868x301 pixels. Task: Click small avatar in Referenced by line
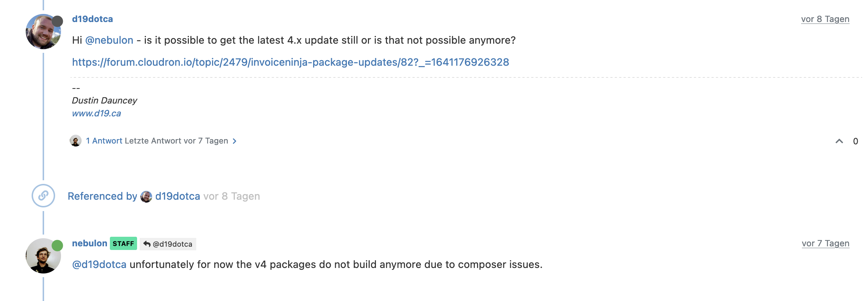point(146,196)
